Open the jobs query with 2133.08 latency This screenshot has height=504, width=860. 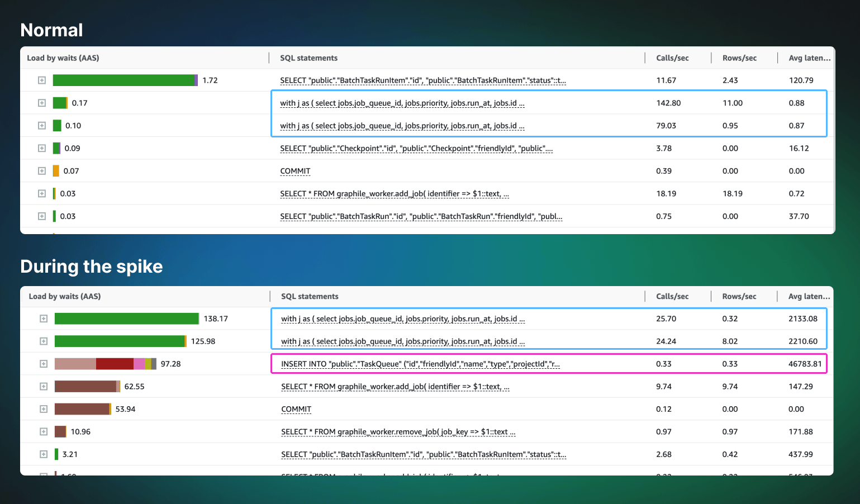coord(403,319)
